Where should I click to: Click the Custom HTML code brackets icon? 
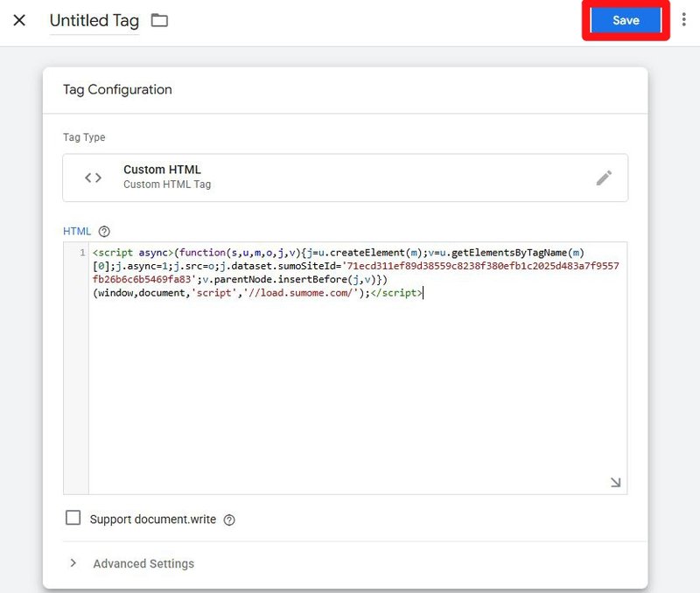coord(93,178)
